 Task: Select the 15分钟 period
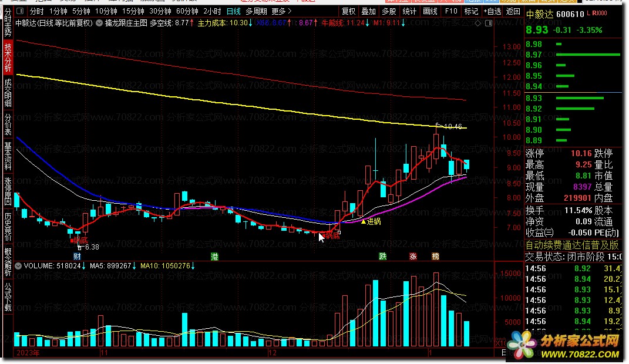(133, 11)
